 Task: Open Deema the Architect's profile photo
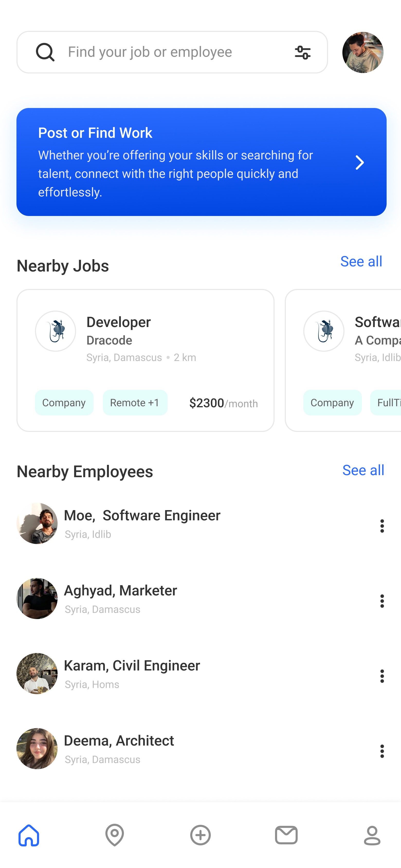tap(37, 749)
